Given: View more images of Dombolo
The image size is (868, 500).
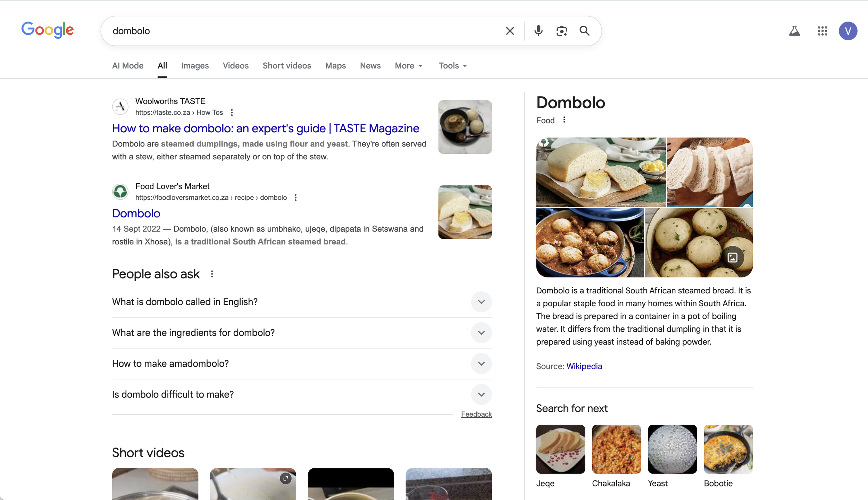Looking at the screenshot, I should (733, 257).
